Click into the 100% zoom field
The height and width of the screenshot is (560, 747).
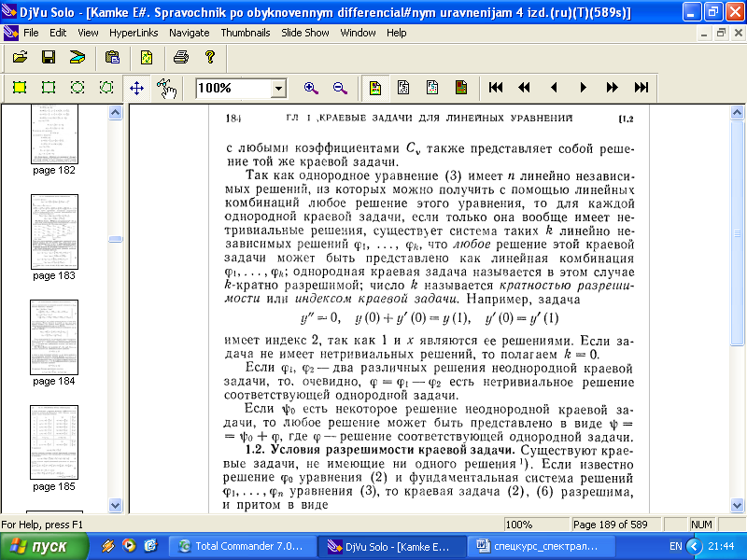[233, 89]
